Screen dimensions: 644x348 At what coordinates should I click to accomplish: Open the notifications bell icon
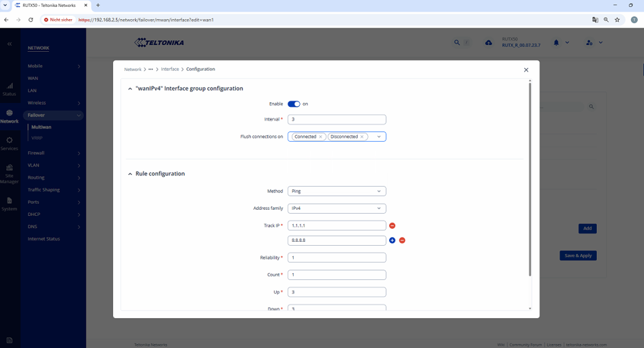click(556, 43)
